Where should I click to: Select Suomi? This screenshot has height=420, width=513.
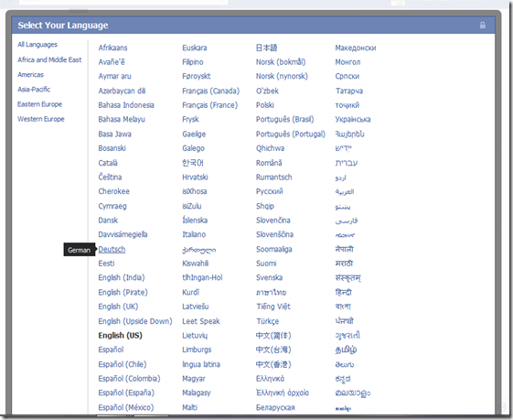(266, 264)
